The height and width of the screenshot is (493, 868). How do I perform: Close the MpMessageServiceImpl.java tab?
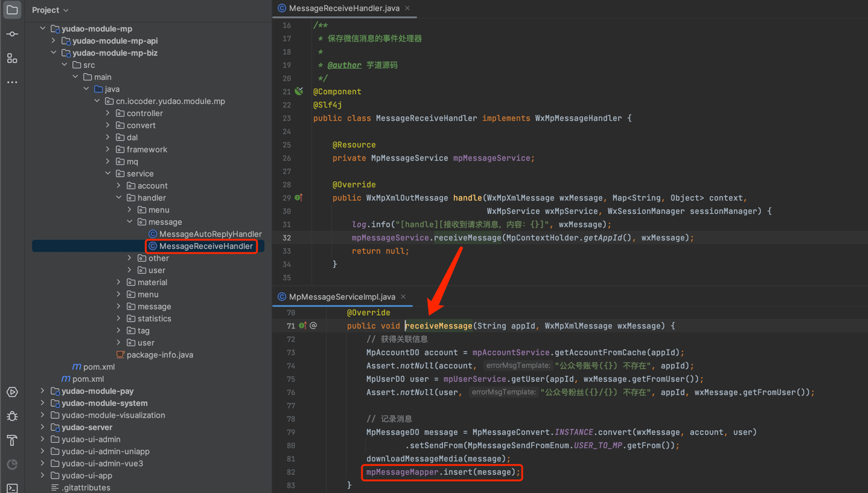point(403,297)
